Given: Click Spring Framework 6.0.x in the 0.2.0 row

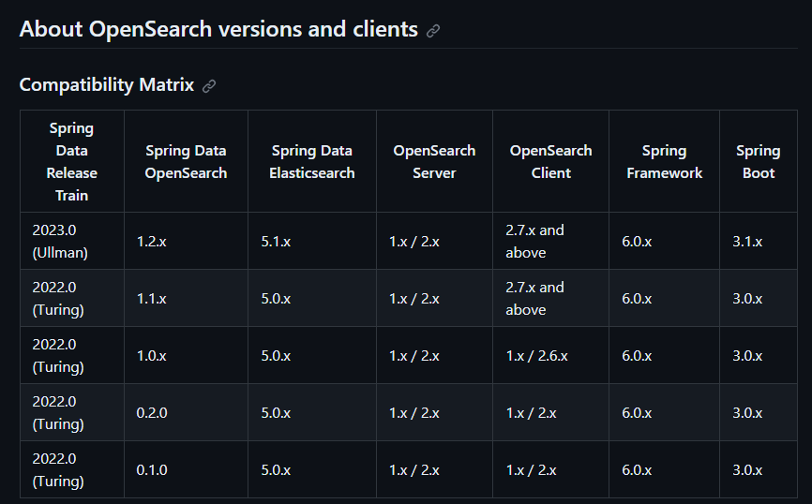Looking at the screenshot, I should 664,412.
